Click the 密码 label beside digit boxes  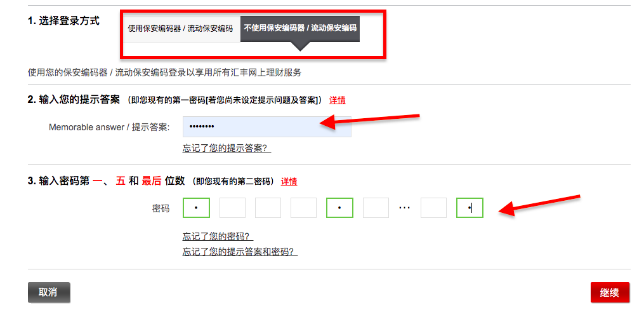(161, 208)
